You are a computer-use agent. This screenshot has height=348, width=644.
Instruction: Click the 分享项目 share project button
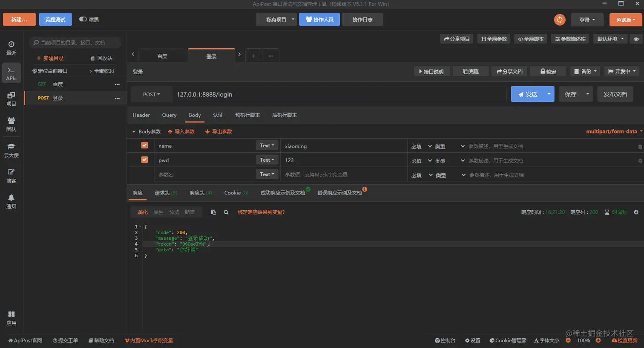(457, 39)
